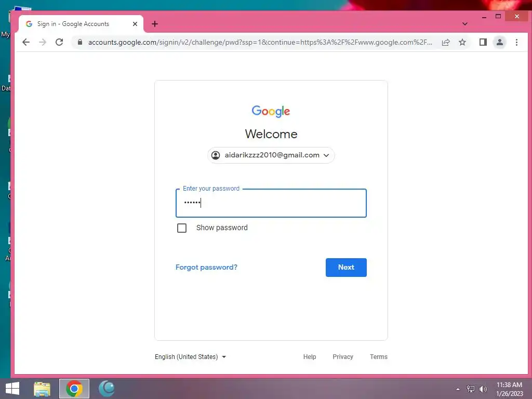Close the Sign in - Google Accounts tab
Viewport: 532px width, 399px height.
coord(135,24)
